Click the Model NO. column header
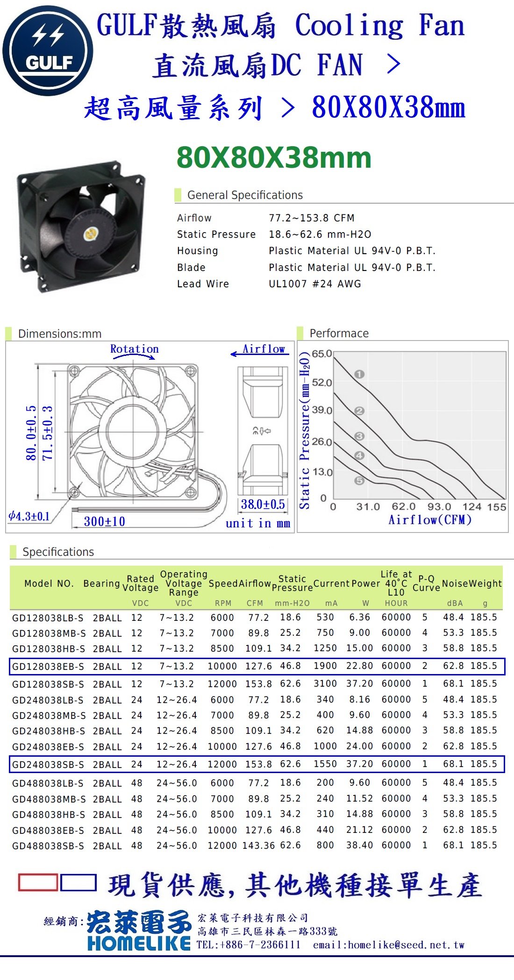514x980 pixels. point(49,583)
